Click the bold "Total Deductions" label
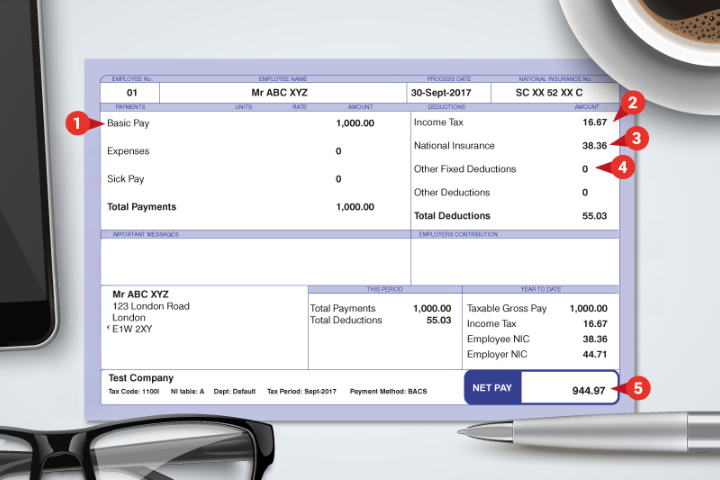This screenshot has height=480, width=720. (x=452, y=216)
